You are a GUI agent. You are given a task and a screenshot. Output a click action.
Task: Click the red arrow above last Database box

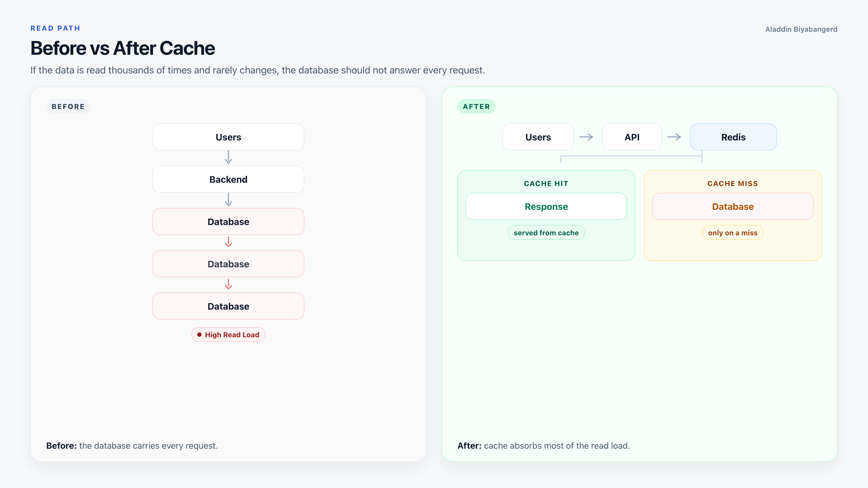[228, 284]
